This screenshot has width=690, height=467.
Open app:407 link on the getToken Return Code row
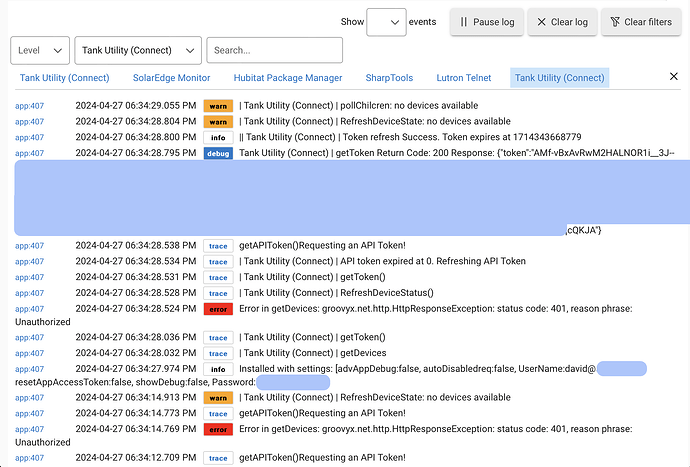29,154
